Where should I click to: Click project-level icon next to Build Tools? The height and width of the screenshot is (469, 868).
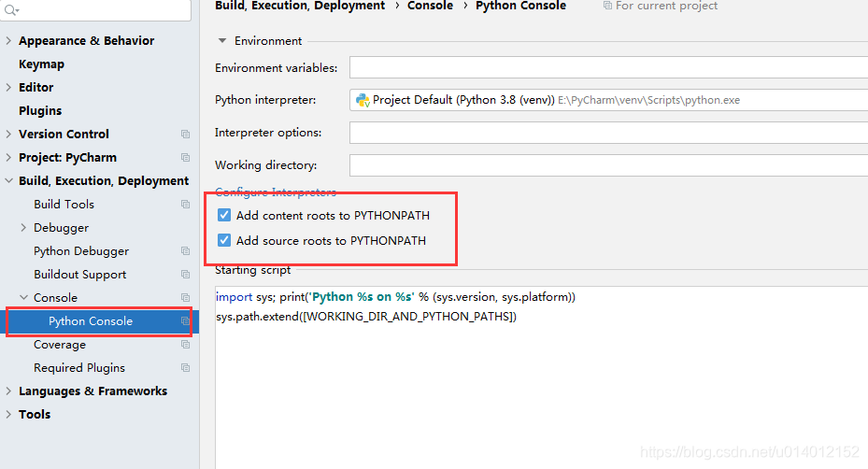coord(185,205)
